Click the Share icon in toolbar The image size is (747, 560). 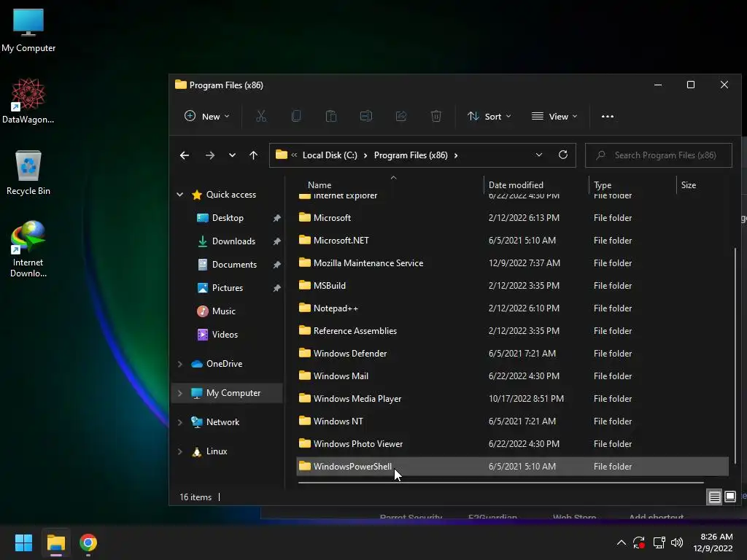(x=401, y=116)
